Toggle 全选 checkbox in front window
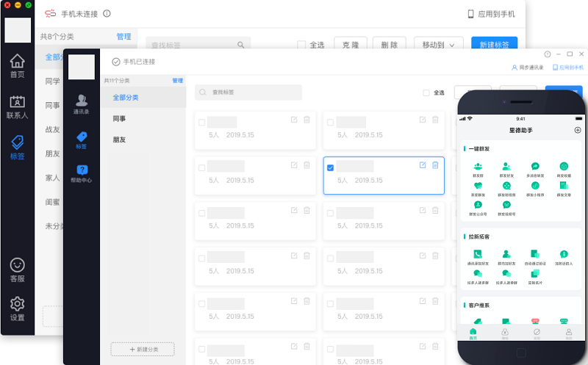Screen dimensions: 588x365 tap(426, 93)
